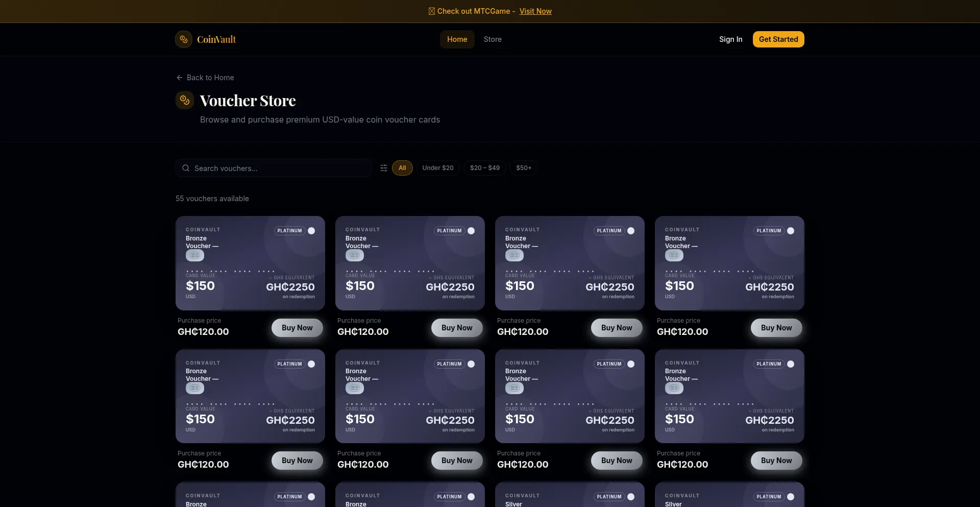Click the CoinVault logo coin icon
Screen dimensions: 980x507
pyautogui.click(x=184, y=39)
